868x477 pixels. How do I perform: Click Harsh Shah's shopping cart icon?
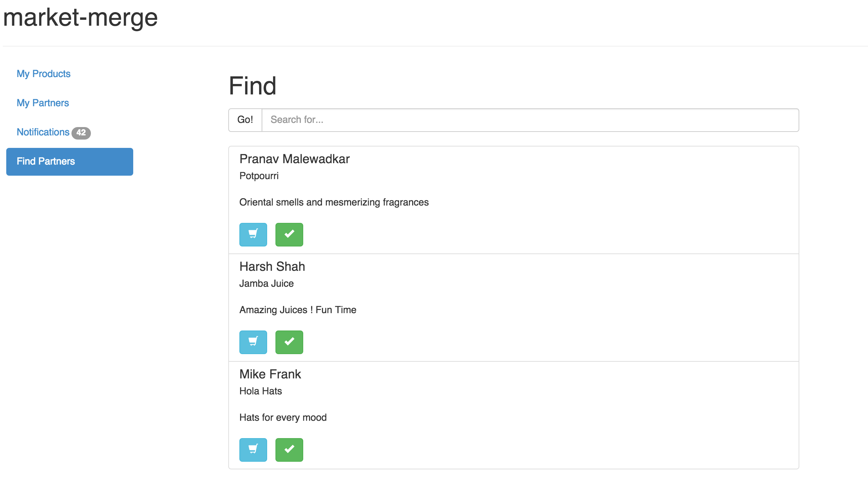[x=253, y=342]
